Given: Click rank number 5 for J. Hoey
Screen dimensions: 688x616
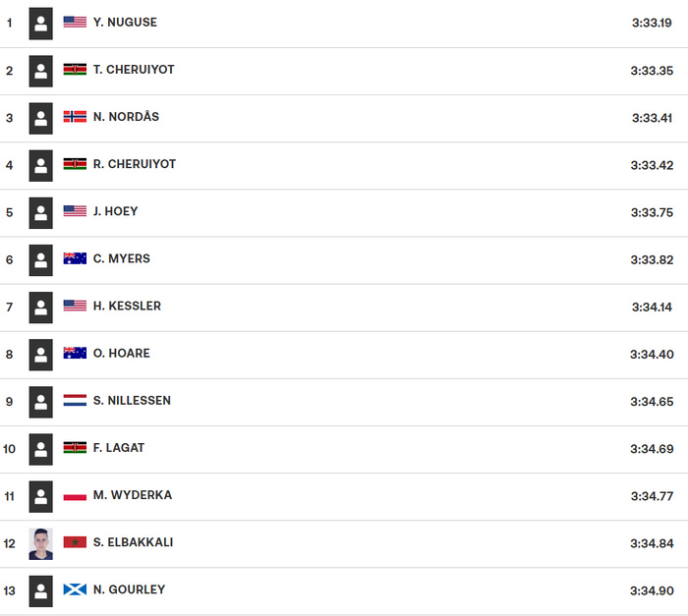Looking at the screenshot, I should point(10,212).
